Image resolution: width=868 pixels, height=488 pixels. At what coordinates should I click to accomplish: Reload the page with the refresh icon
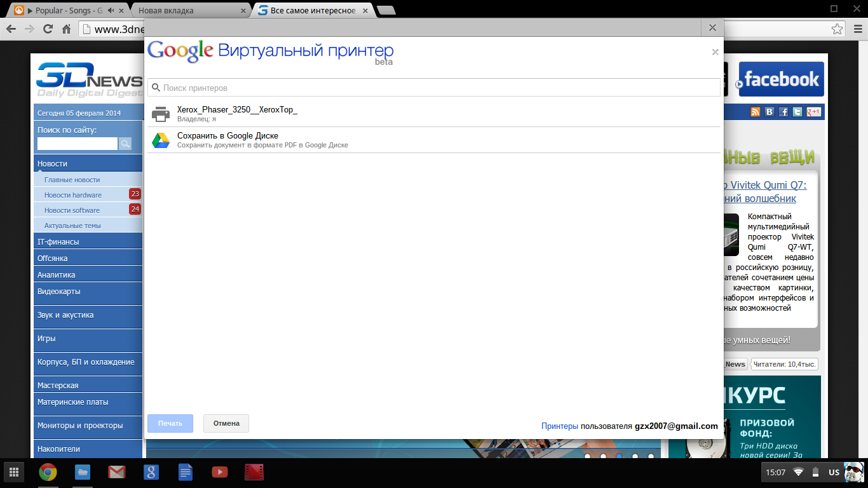tap(48, 29)
